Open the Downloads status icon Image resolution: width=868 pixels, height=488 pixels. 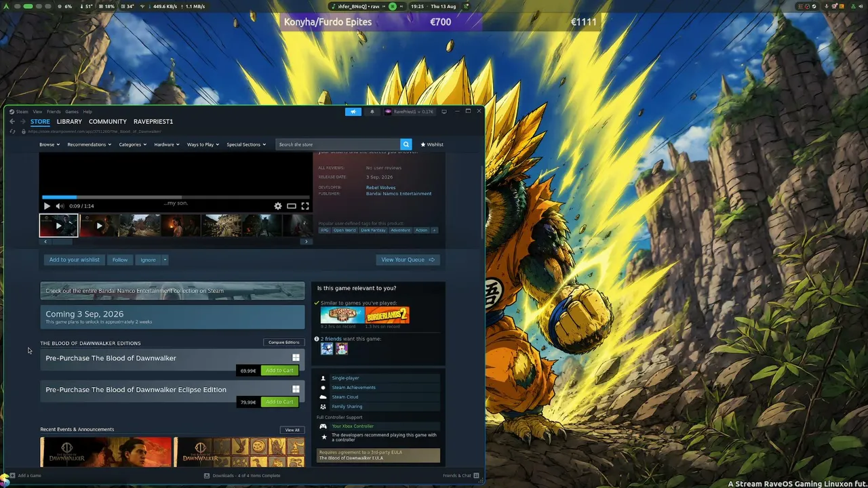pos(207,476)
